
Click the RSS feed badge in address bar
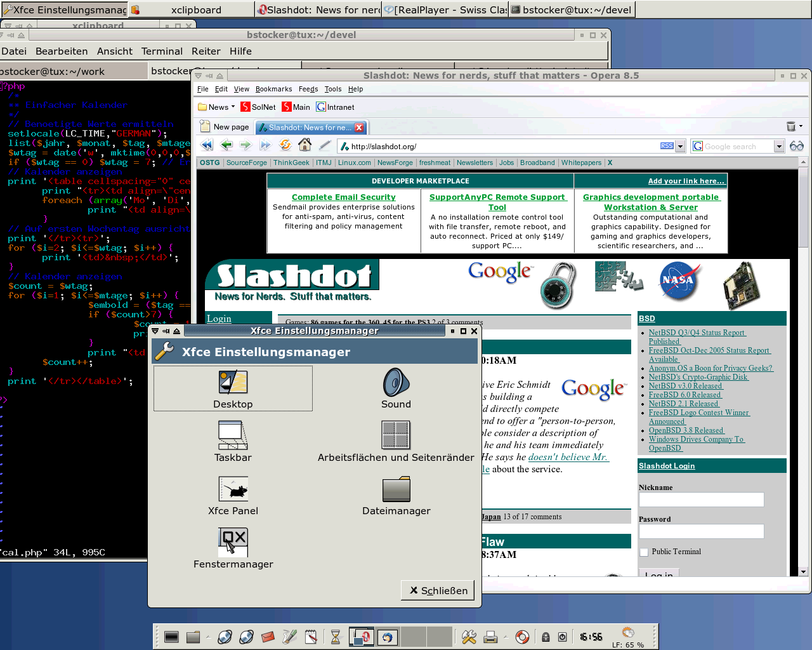[667, 146]
